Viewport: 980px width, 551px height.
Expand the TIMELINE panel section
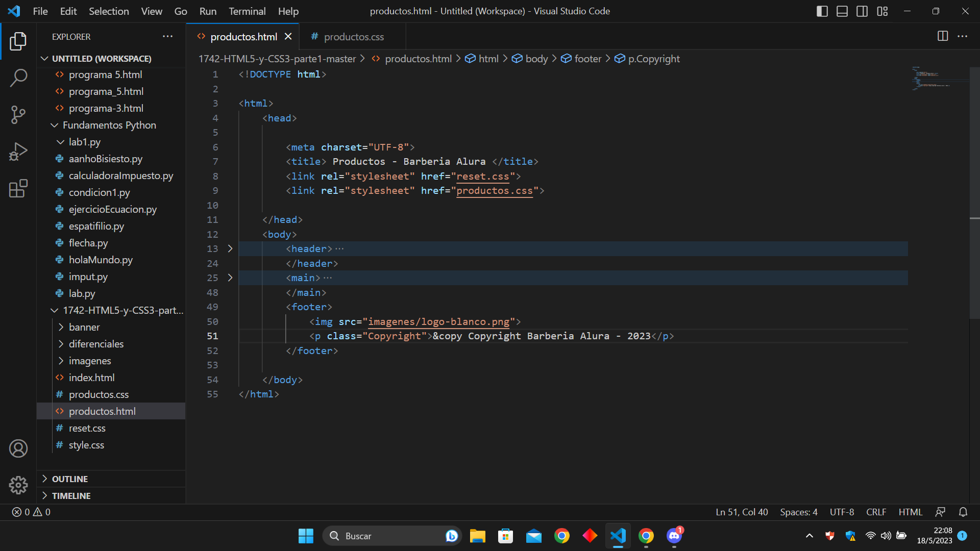(70, 495)
